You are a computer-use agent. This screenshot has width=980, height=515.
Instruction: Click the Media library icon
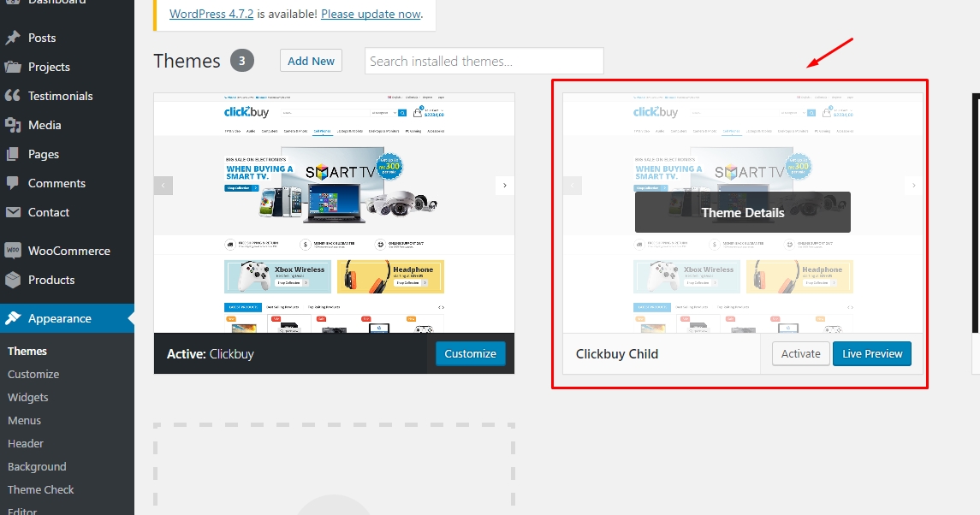(13, 125)
